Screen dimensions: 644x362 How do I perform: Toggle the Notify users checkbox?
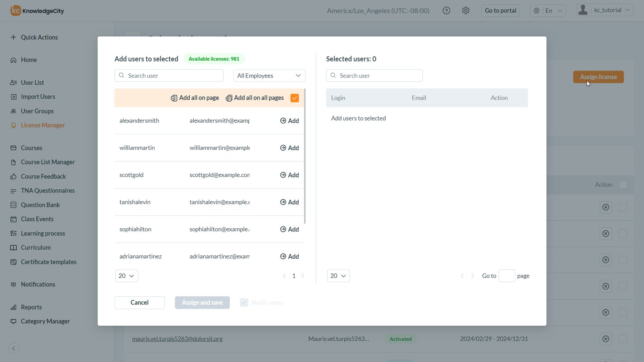(244, 302)
